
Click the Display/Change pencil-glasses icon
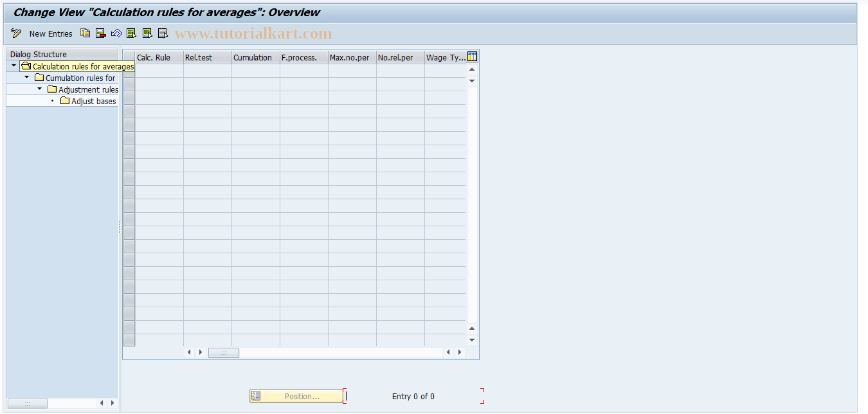(16, 33)
